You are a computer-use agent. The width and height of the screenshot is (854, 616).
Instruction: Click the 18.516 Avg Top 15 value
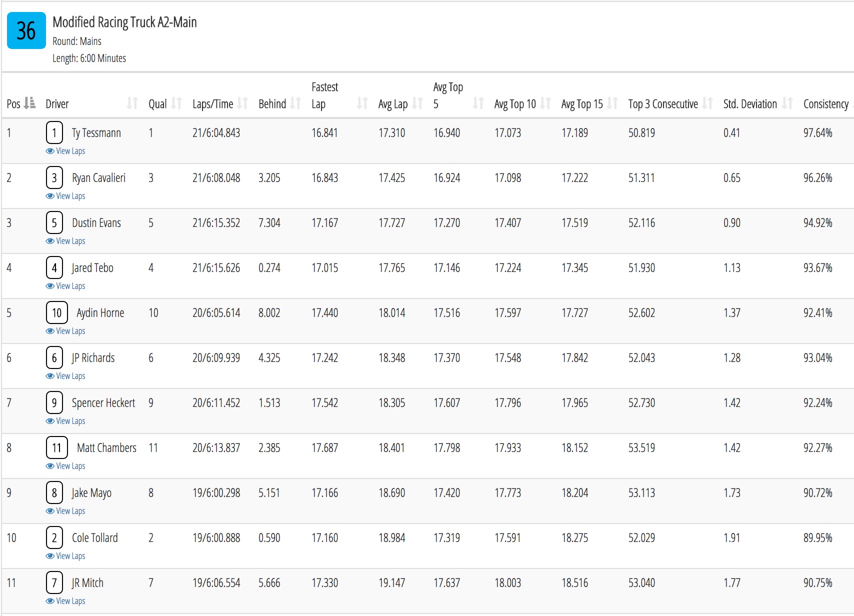[x=575, y=583]
